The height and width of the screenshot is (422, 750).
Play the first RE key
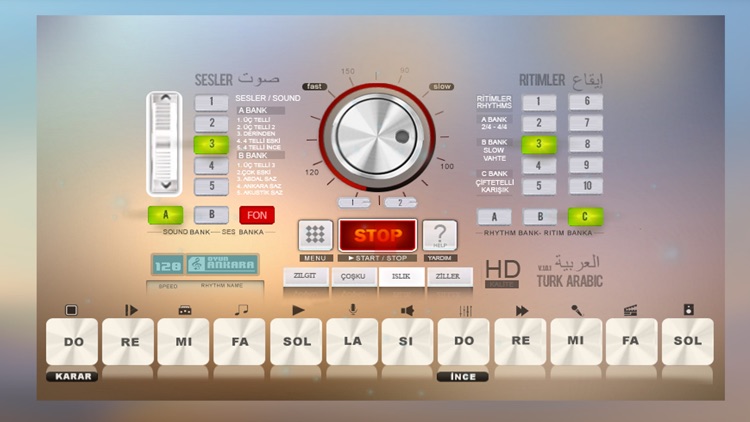pyautogui.click(x=128, y=342)
